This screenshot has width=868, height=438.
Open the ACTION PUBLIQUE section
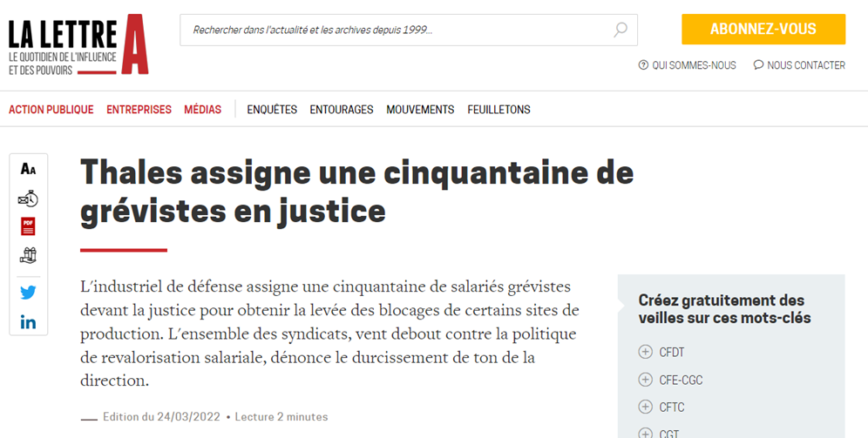[51, 110]
